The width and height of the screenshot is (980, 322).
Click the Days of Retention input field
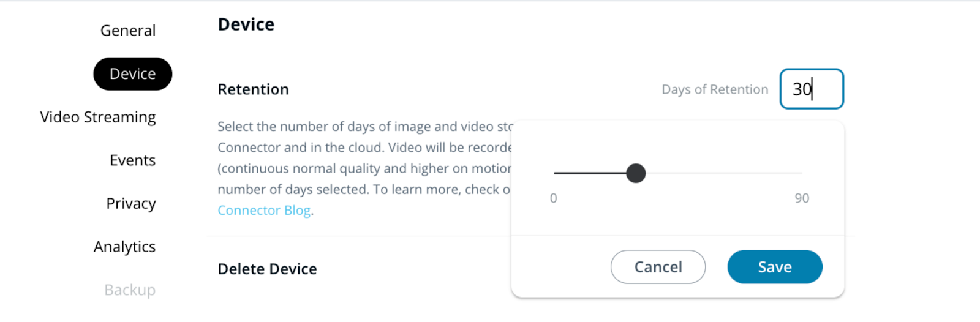(811, 89)
